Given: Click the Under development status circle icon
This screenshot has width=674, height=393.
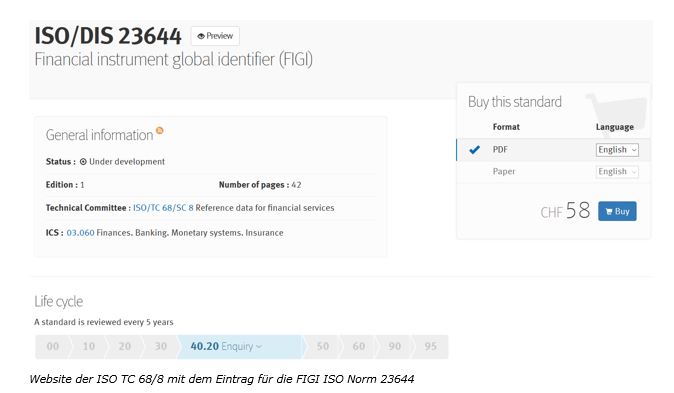Looking at the screenshot, I should pyautogui.click(x=83, y=162).
